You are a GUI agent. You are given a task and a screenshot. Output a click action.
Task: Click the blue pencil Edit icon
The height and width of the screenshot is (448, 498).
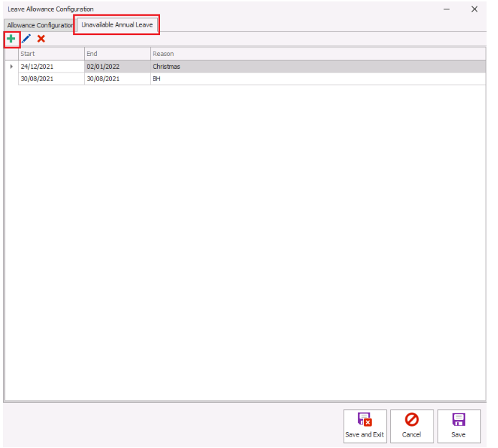27,39
